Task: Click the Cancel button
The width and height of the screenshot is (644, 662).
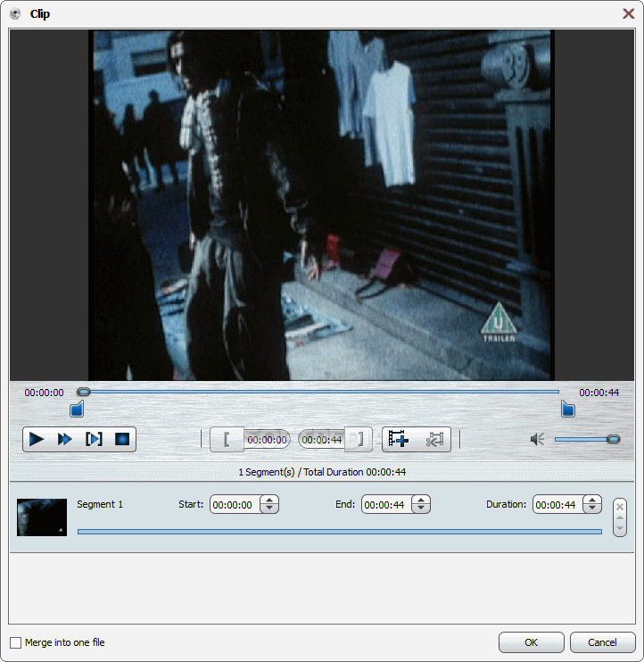Action: click(x=603, y=642)
